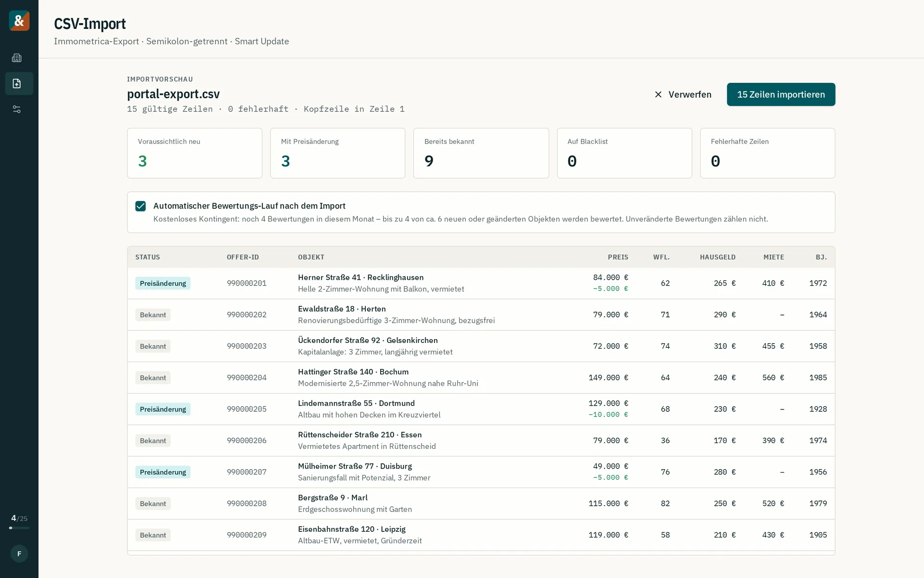Select Herner Straße 41 · Recklinghausen
924x578 pixels.
click(360, 277)
